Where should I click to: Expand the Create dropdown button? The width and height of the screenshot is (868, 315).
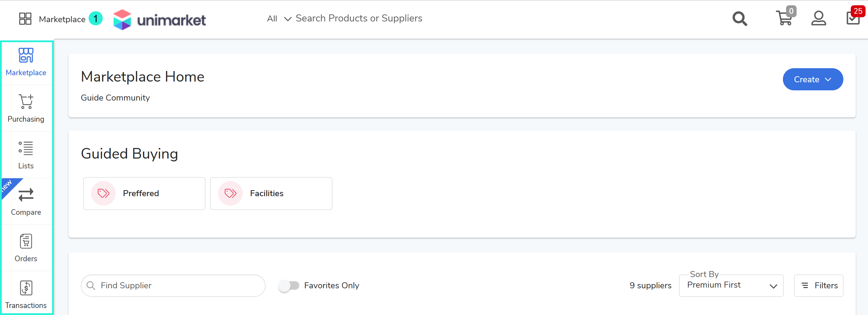coord(812,79)
